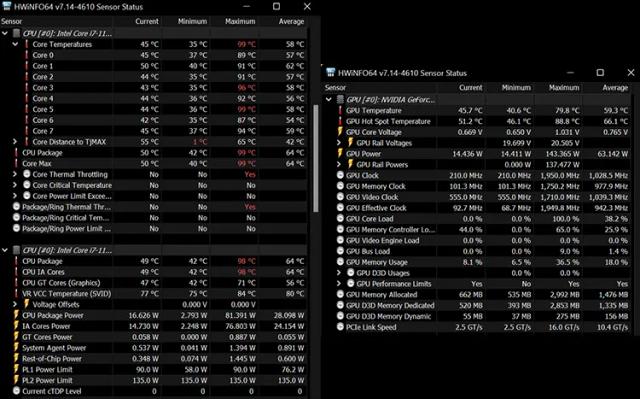Click the CPU Package Power lightning icon

click(x=16, y=315)
